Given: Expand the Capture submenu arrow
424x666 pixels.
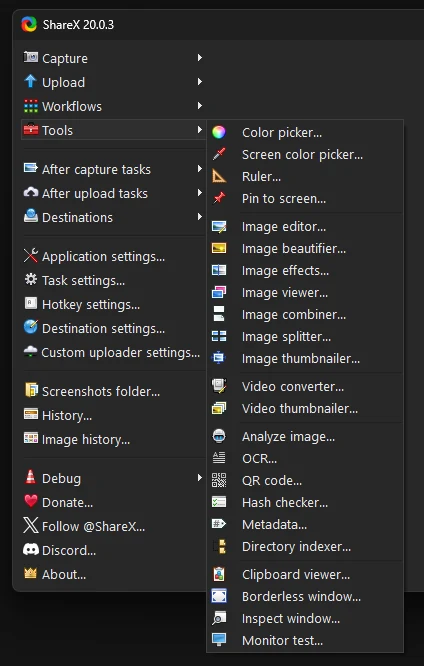Looking at the screenshot, I should pyautogui.click(x=199, y=57).
